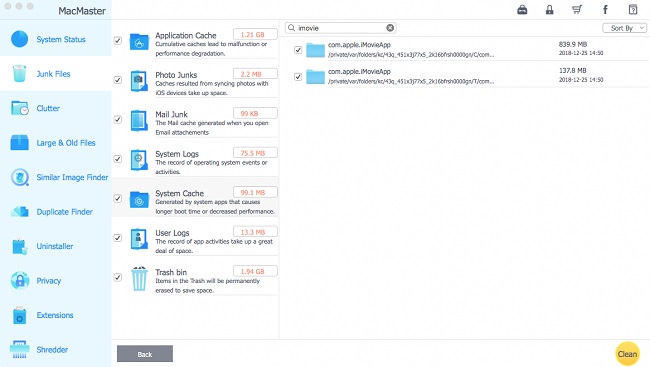Click the padlock icon in top bar
The width and height of the screenshot is (650, 367).
click(549, 10)
